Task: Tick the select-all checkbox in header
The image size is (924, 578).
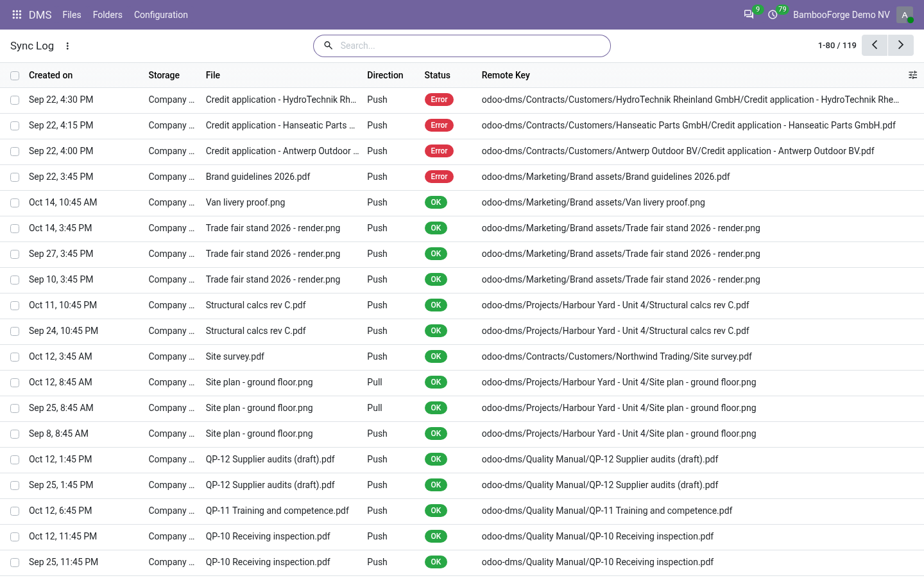Action: pyautogui.click(x=15, y=76)
